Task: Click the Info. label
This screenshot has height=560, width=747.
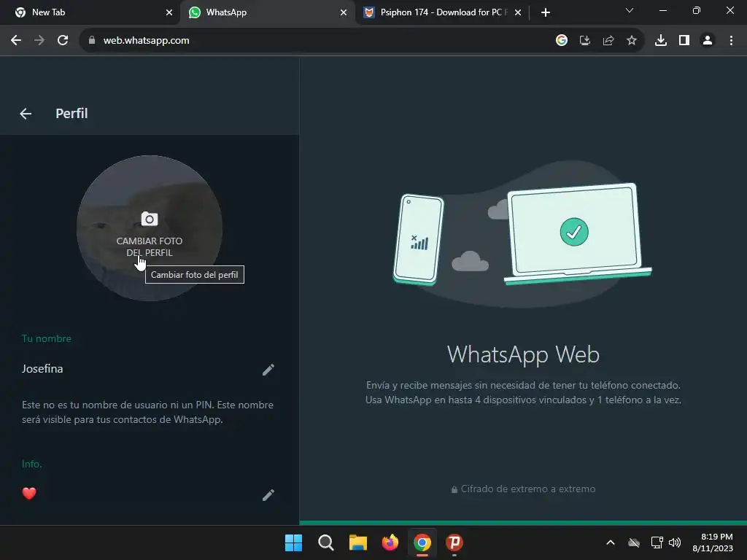Action: [x=32, y=464]
